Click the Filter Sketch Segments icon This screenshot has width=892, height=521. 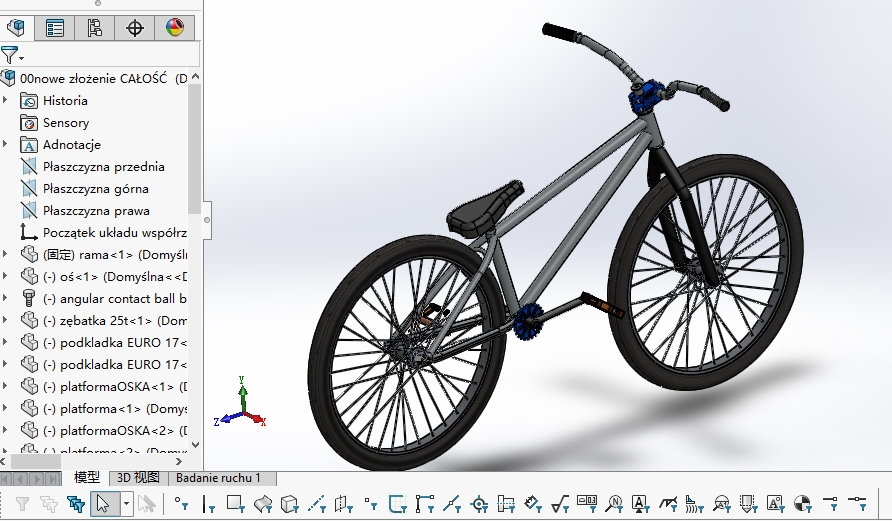(x=424, y=504)
